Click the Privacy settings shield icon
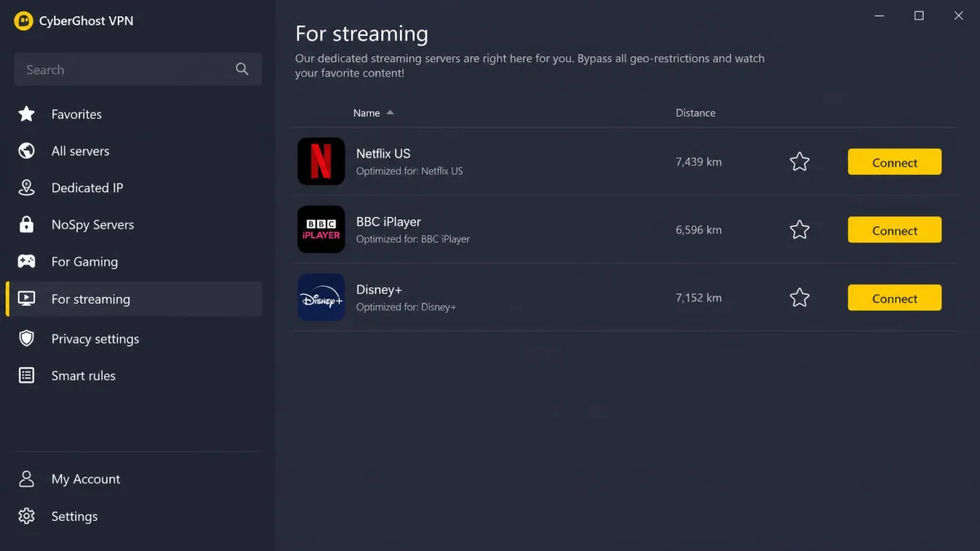 pyautogui.click(x=27, y=339)
